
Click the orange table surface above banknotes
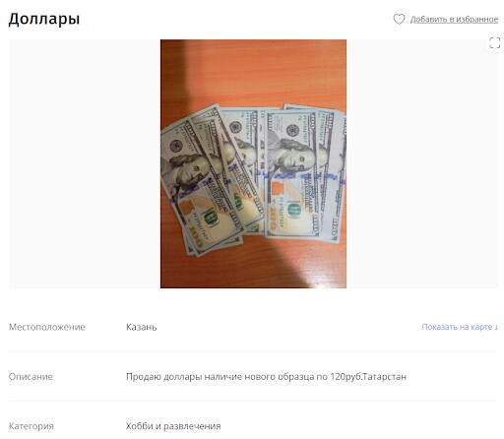point(263,72)
